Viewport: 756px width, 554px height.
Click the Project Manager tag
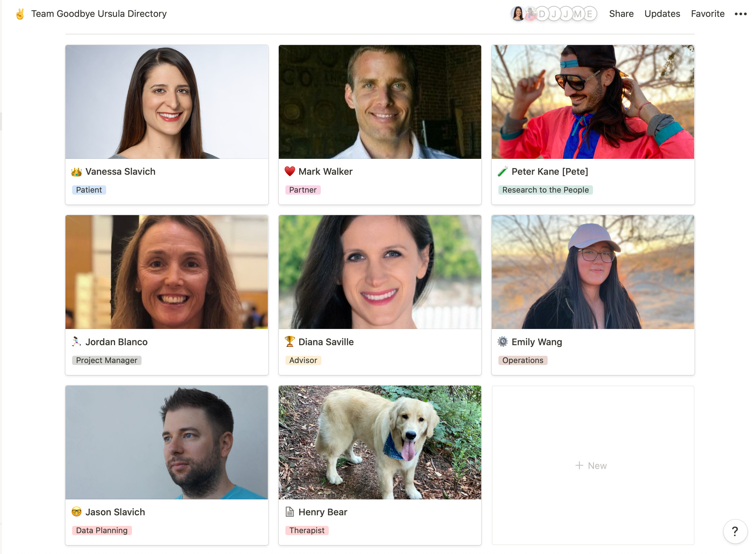pyautogui.click(x=106, y=360)
